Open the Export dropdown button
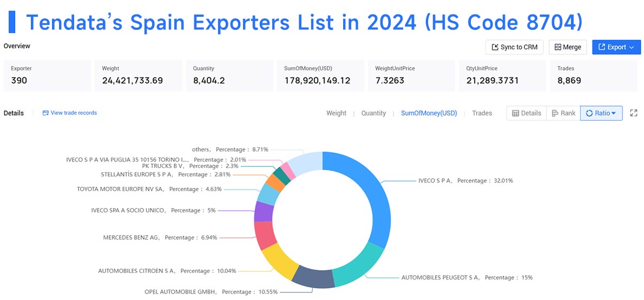The image size is (644, 300). pos(616,47)
